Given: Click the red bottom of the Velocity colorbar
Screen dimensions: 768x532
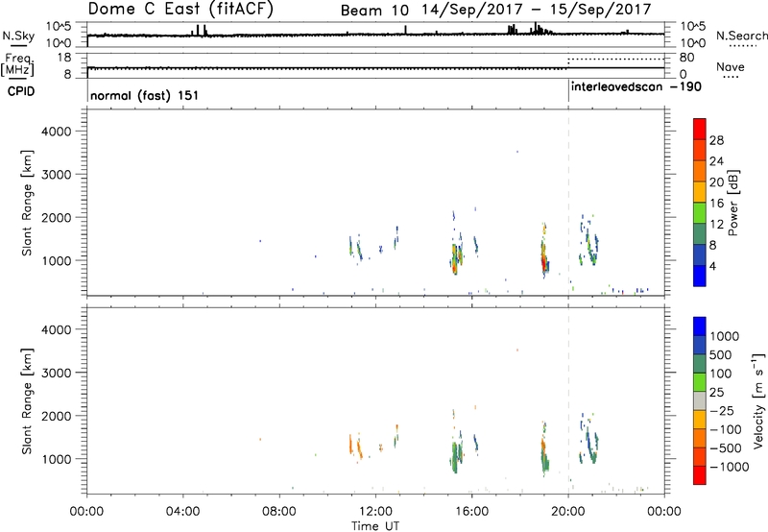Looking at the screenshot, I should click(x=700, y=475).
